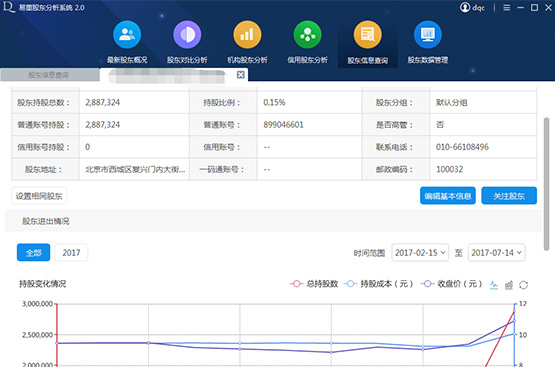Viewport: 555px width, 367px height.
Task: Click 持股比例 value 0.15%
Action: click(274, 102)
